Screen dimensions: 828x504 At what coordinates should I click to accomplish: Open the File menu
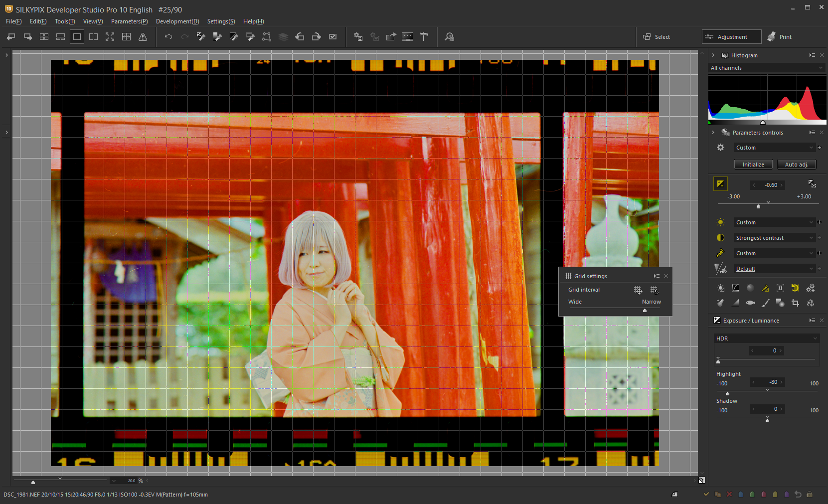pyautogui.click(x=13, y=21)
